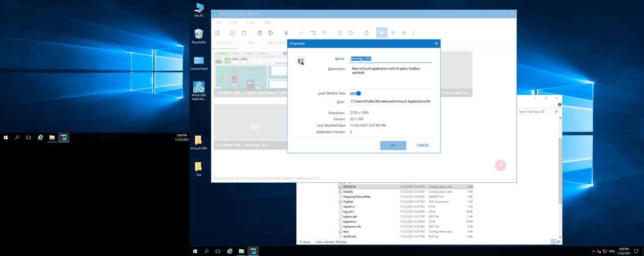This screenshot has width=644, height=256.
Task: Click the database import toolbar icon
Action: (x=259, y=33)
